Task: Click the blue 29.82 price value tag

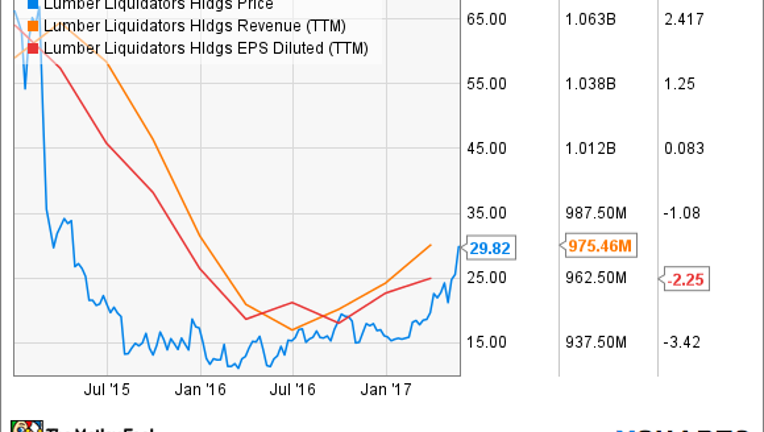Action: click(x=490, y=248)
